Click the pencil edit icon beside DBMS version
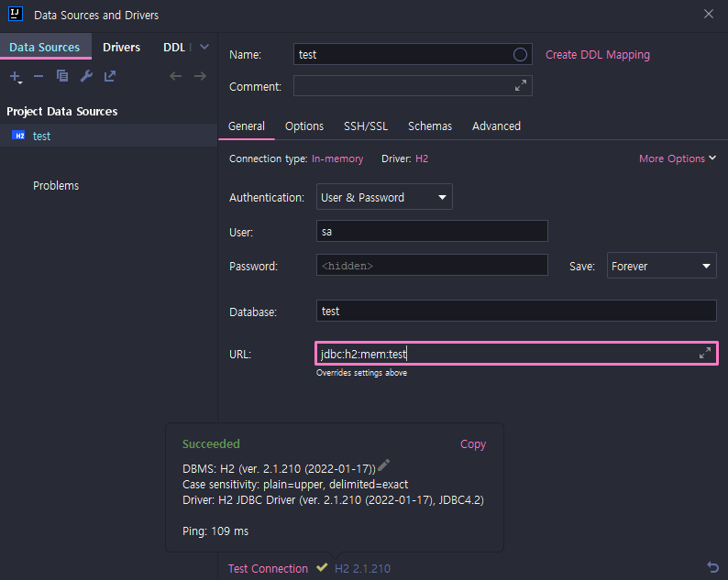 383,465
